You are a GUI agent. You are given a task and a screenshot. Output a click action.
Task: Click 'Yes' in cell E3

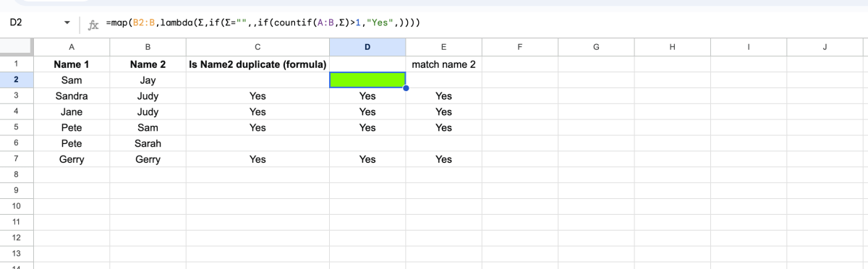tap(443, 96)
